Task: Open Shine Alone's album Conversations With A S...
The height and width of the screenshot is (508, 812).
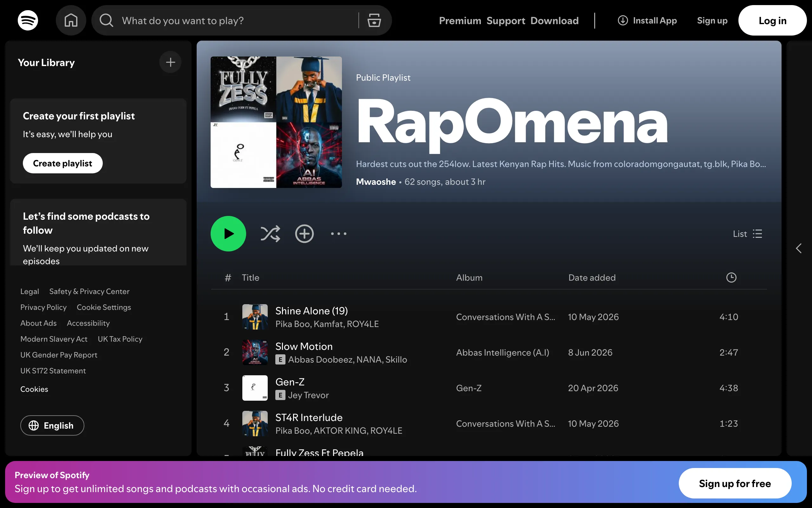Action: (505, 317)
